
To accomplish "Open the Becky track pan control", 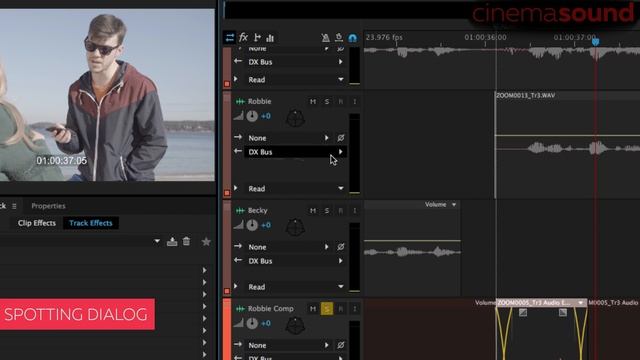I will [295, 227].
